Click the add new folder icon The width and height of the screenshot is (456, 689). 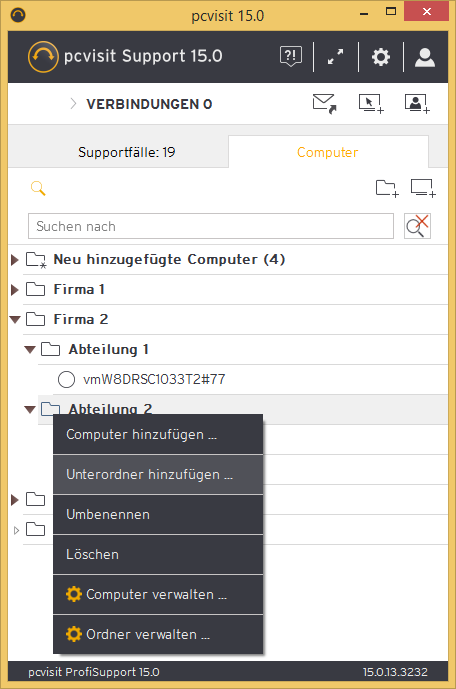[387, 189]
